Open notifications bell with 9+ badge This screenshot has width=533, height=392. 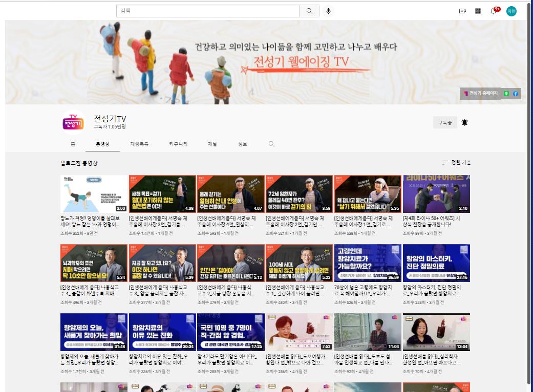point(495,11)
